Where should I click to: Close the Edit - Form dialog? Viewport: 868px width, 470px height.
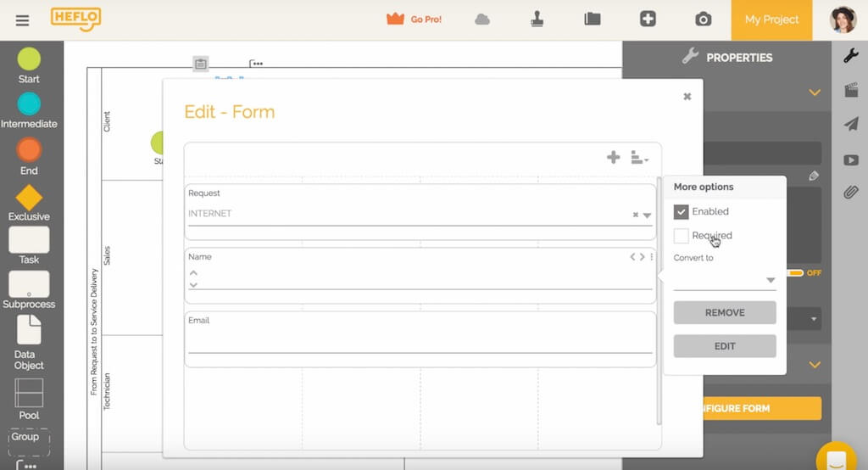[x=687, y=97]
